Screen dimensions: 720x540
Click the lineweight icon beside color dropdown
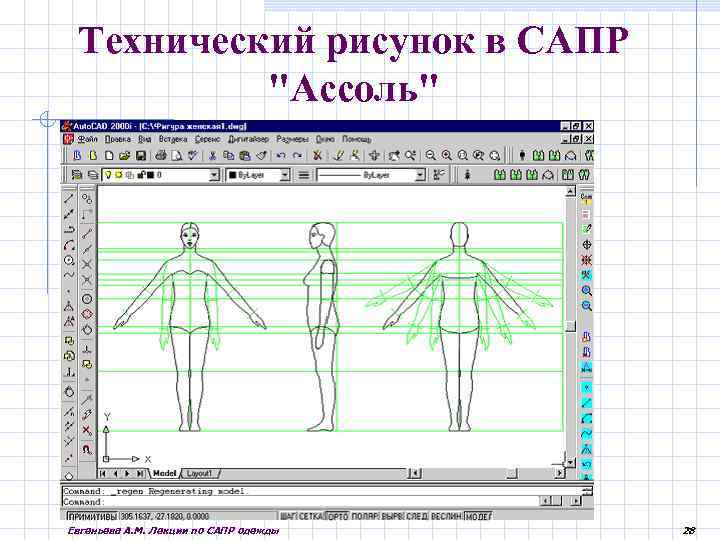coord(304,175)
